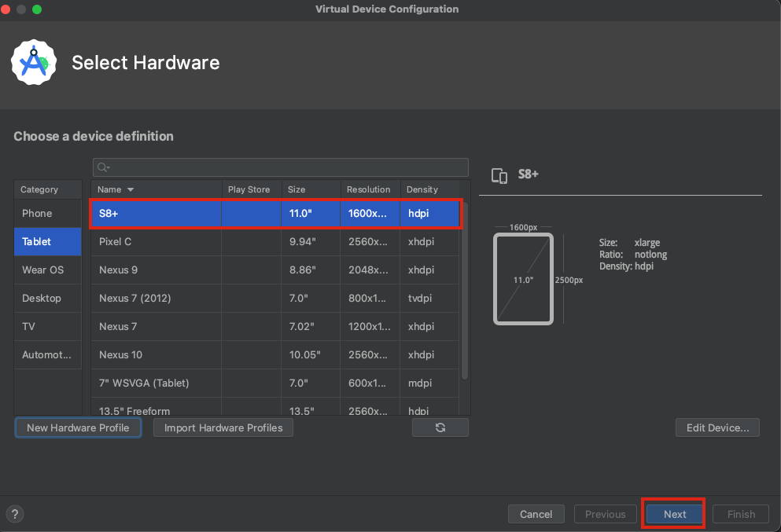This screenshot has height=532, width=781.
Task: Select the Phone category
Action: click(48, 214)
